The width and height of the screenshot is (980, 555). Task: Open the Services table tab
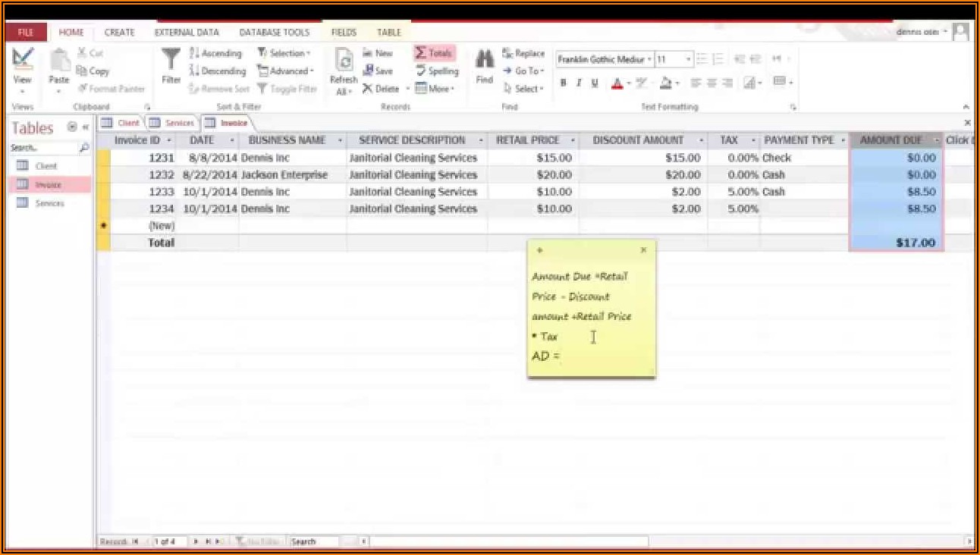[x=173, y=123]
